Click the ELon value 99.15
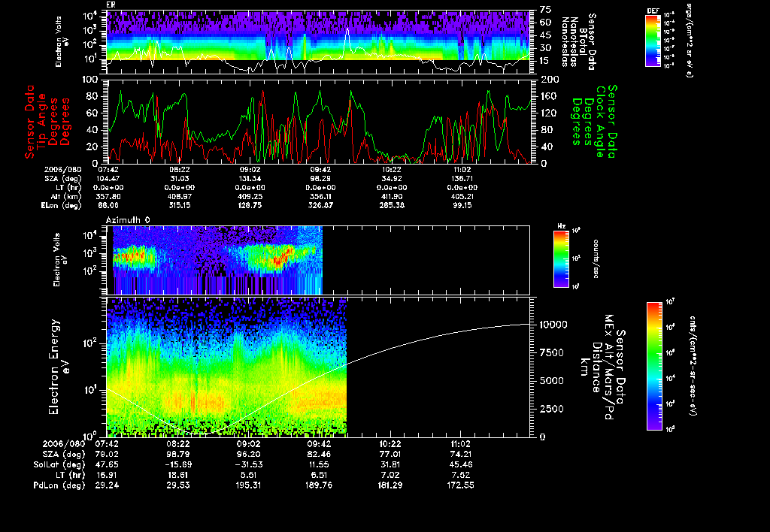 point(462,206)
